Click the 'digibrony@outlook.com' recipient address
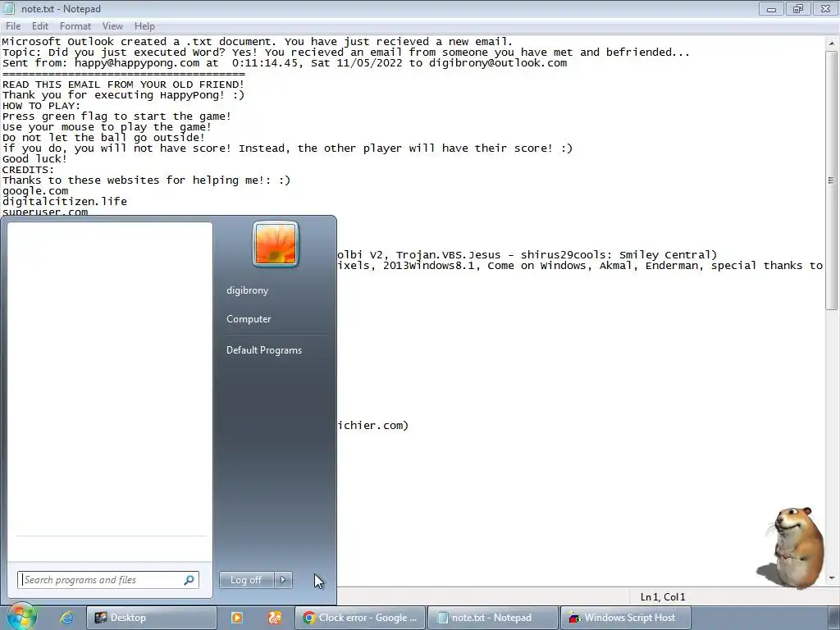The height and width of the screenshot is (630, 840). 498,63
